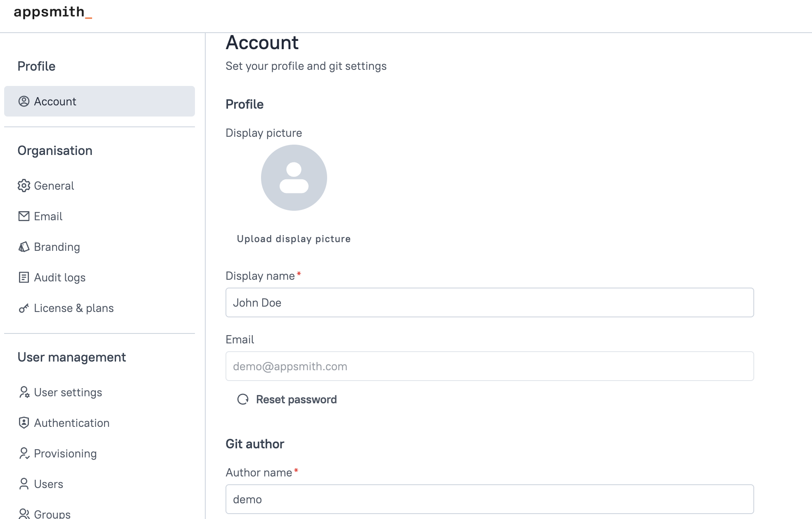The height and width of the screenshot is (519, 812).
Task: Click the Branding icon in sidebar
Action: [x=24, y=247]
